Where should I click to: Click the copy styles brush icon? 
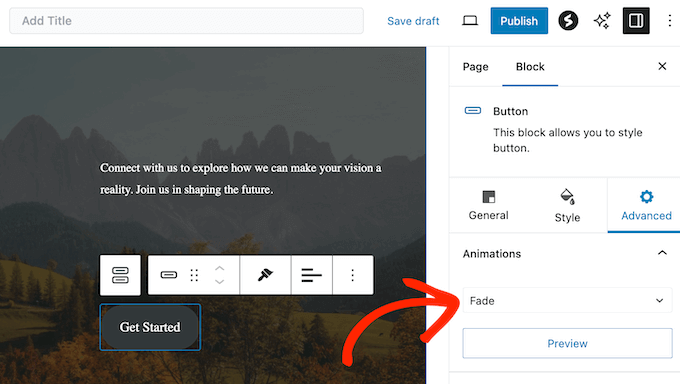265,275
